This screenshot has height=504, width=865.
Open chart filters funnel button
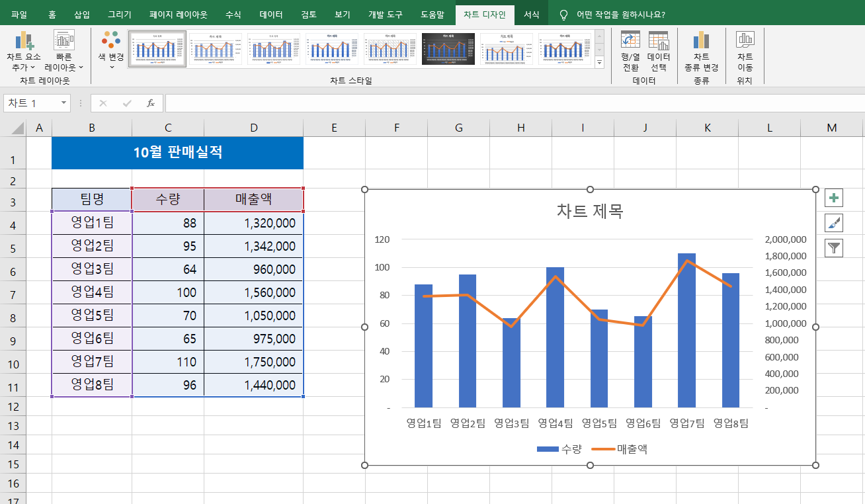click(835, 248)
